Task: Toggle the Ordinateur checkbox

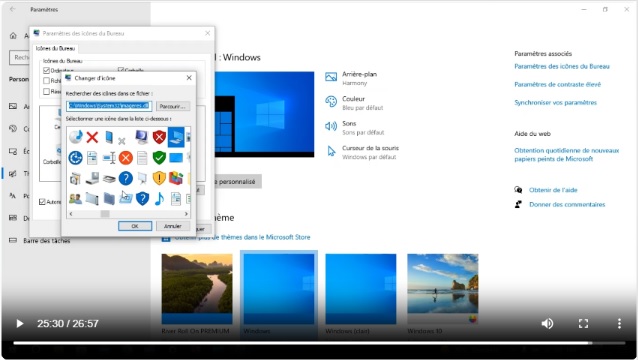Action: pyautogui.click(x=46, y=70)
